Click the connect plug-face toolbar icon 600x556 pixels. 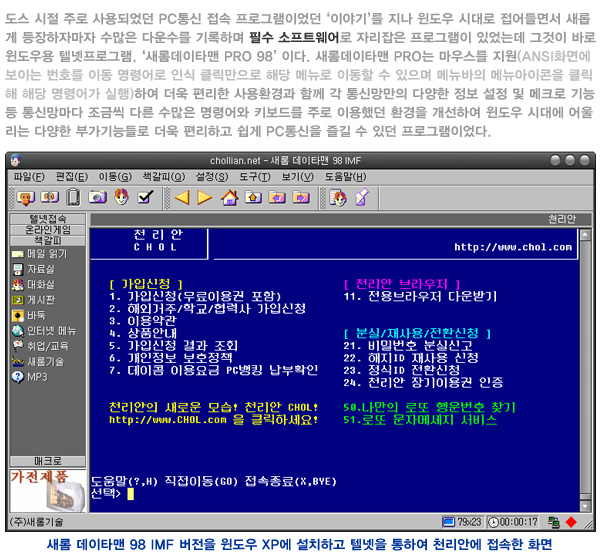coord(26,197)
